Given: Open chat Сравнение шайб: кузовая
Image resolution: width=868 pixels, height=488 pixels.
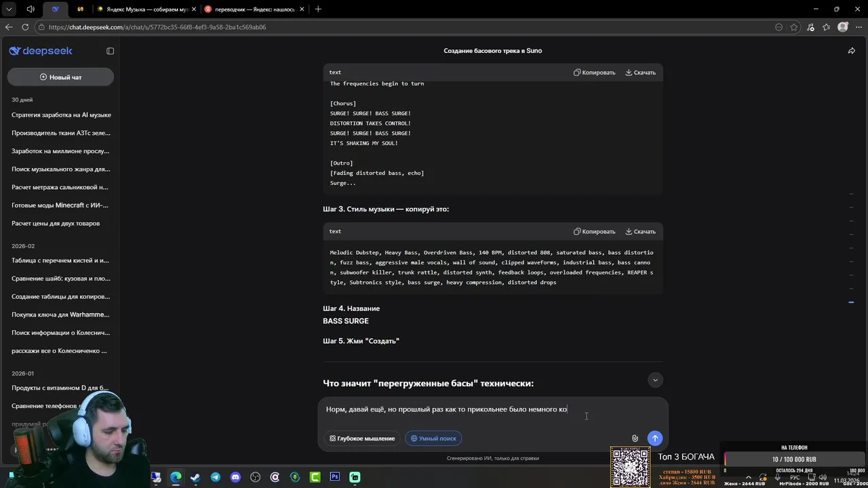Looking at the screenshot, I should (x=61, y=279).
